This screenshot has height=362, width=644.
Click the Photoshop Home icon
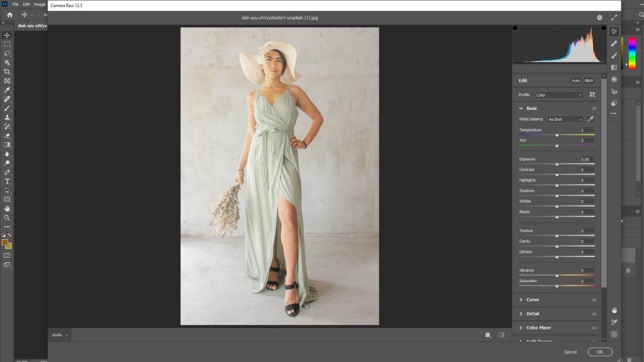pos(10,15)
